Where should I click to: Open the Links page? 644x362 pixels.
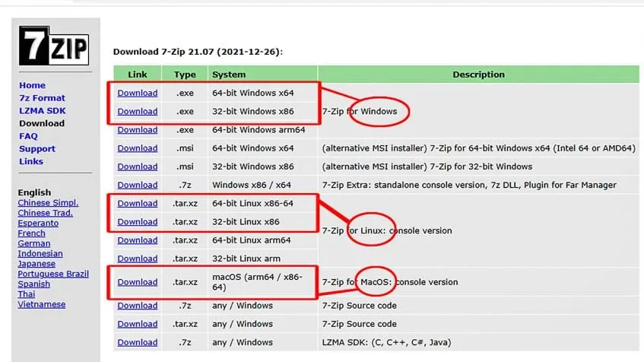pyautogui.click(x=31, y=161)
